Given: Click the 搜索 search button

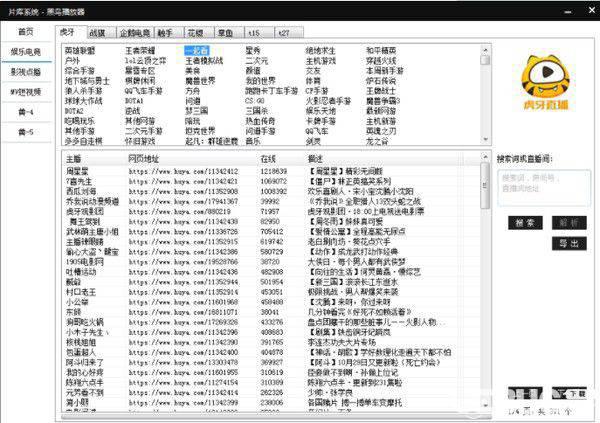Looking at the screenshot, I should click(x=525, y=223).
